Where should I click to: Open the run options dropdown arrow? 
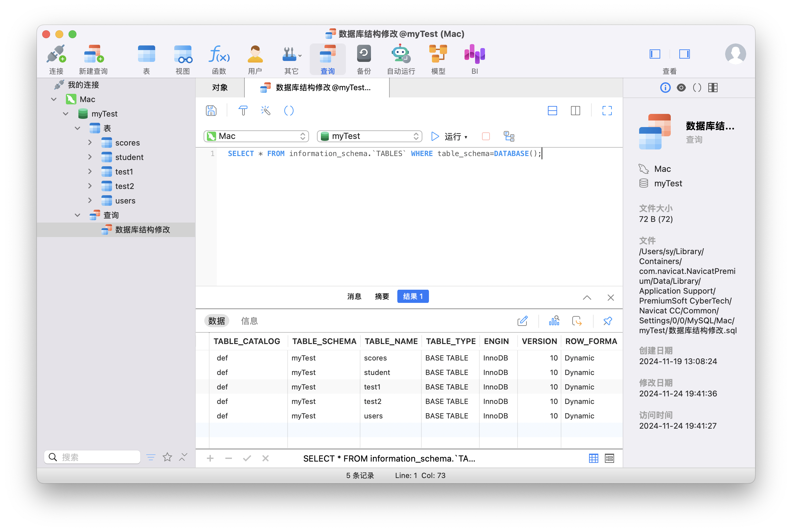pyautogui.click(x=466, y=137)
